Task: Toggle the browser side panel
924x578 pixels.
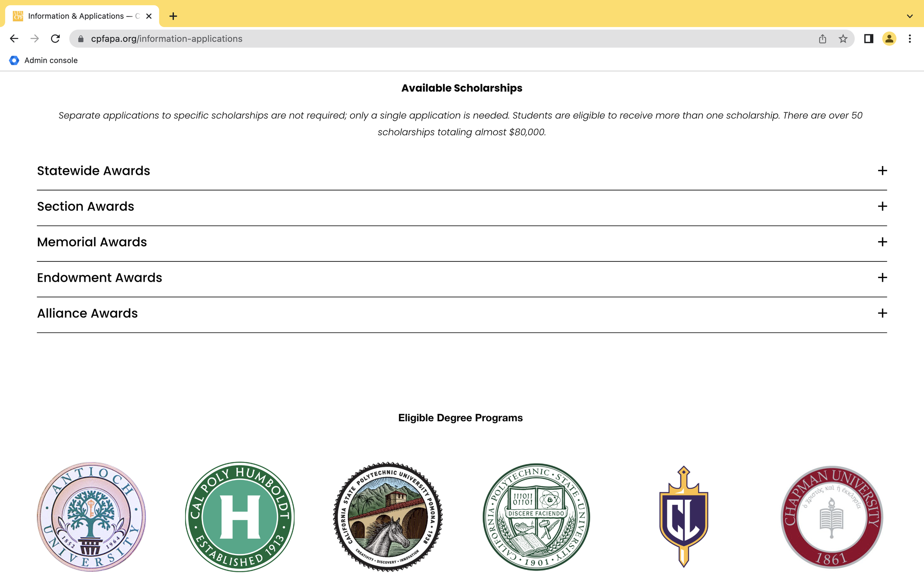Action: [868, 38]
